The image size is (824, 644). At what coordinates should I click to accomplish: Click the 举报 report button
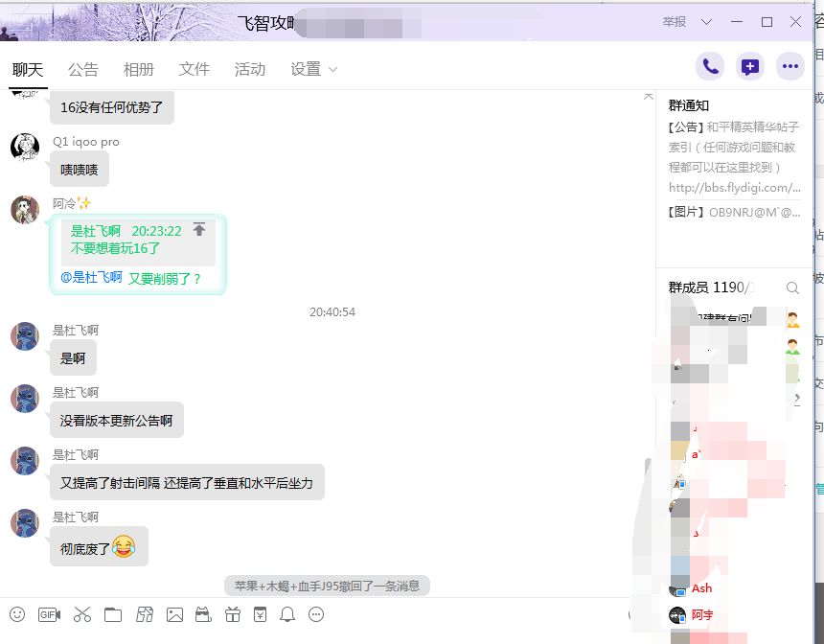pyautogui.click(x=675, y=21)
